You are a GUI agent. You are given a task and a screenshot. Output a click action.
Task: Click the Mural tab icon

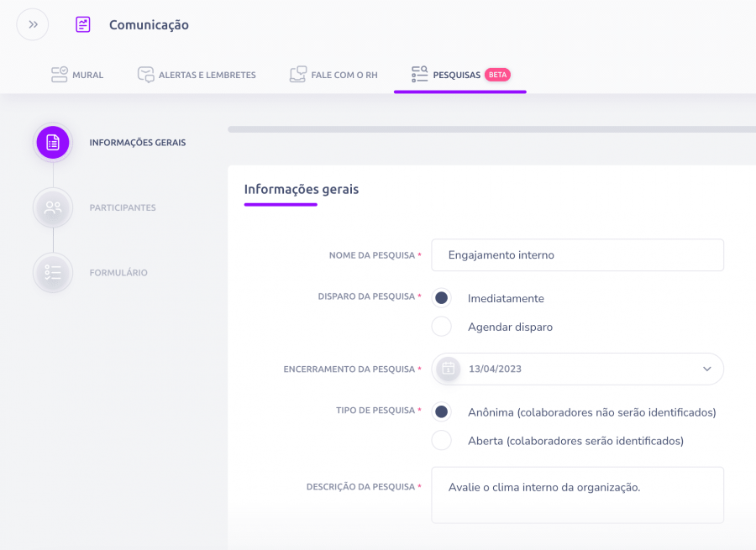60,75
